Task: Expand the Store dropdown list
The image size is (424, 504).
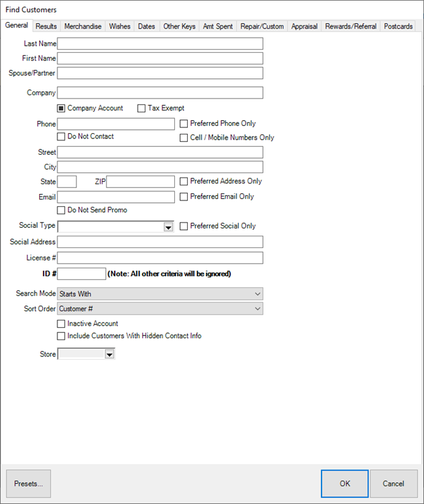Action: click(110, 354)
